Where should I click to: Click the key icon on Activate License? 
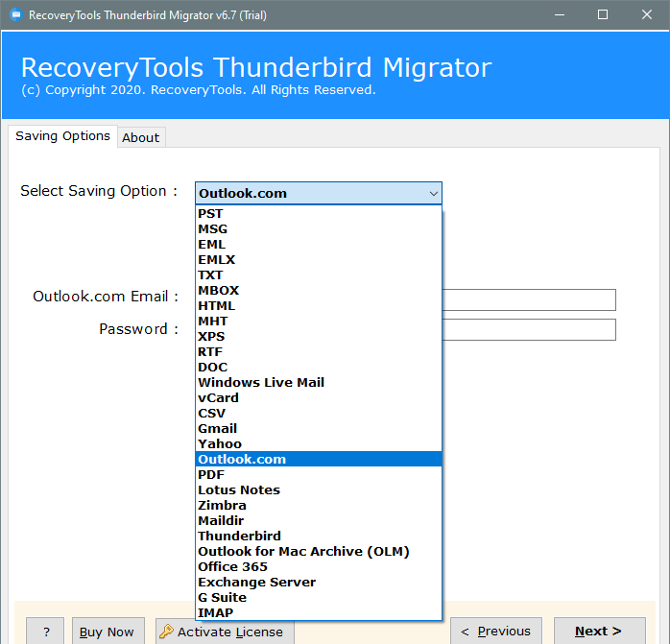pos(166,632)
